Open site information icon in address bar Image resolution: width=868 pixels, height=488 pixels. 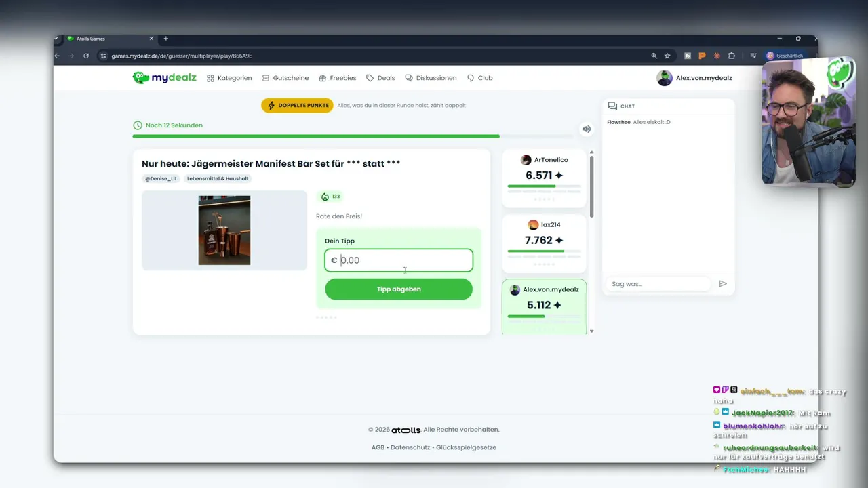103,56
